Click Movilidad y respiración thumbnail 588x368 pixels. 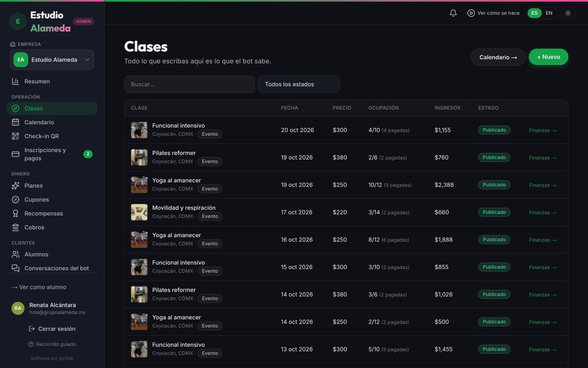click(139, 212)
